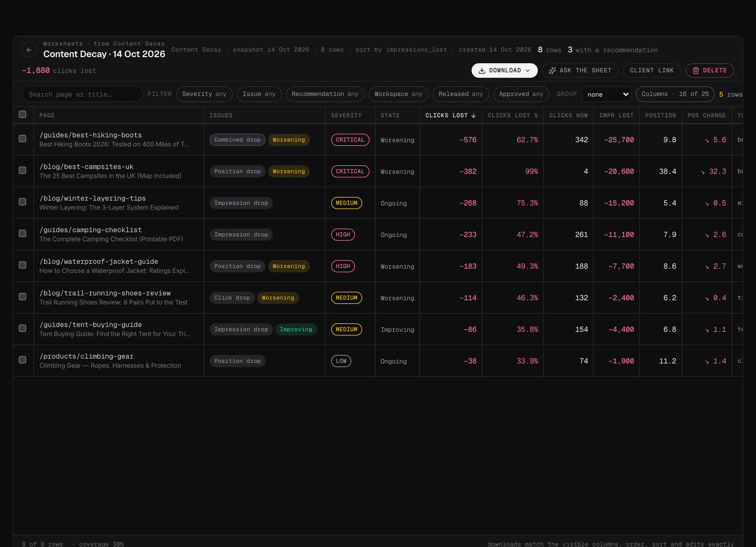Open the Issue any filter
Screen dimensions: 756x547
click(259, 94)
